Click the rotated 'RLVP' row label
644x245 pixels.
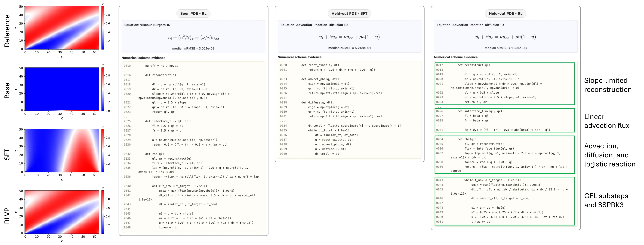tap(7, 216)
